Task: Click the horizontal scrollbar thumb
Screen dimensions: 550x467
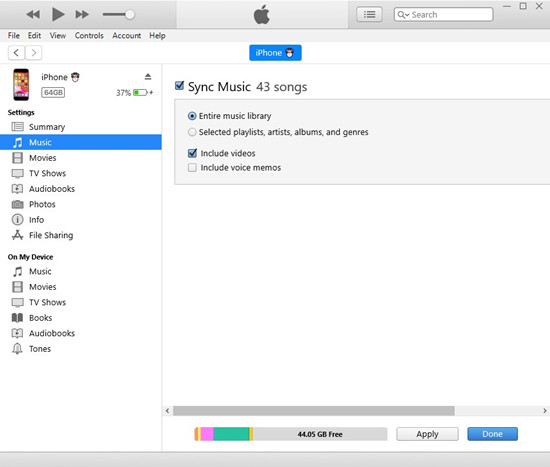Action: 314,411
